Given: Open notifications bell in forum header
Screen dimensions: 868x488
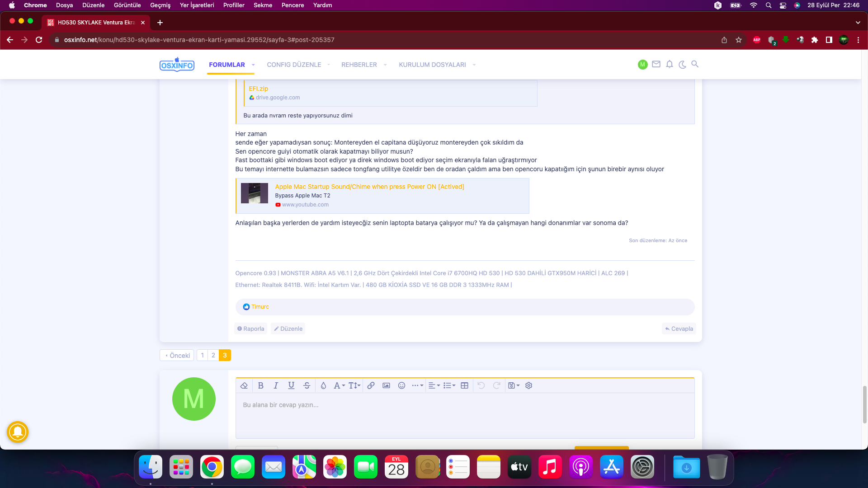Looking at the screenshot, I should click(x=670, y=64).
